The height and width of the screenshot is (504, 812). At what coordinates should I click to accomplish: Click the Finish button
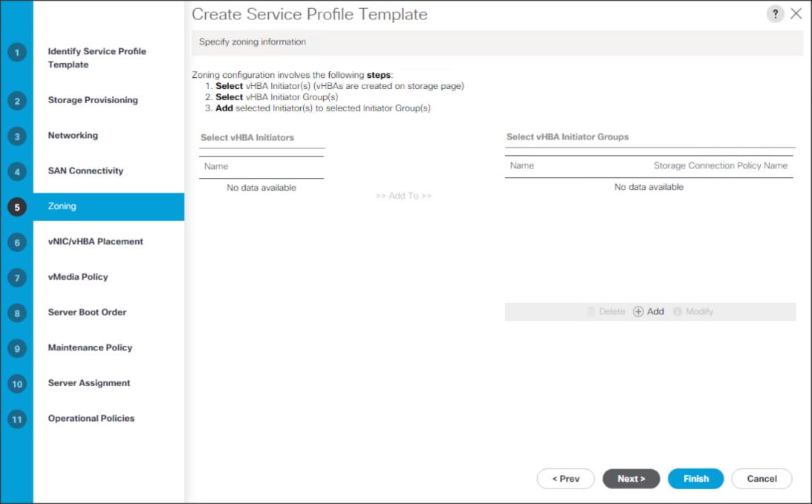click(x=695, y=479)
